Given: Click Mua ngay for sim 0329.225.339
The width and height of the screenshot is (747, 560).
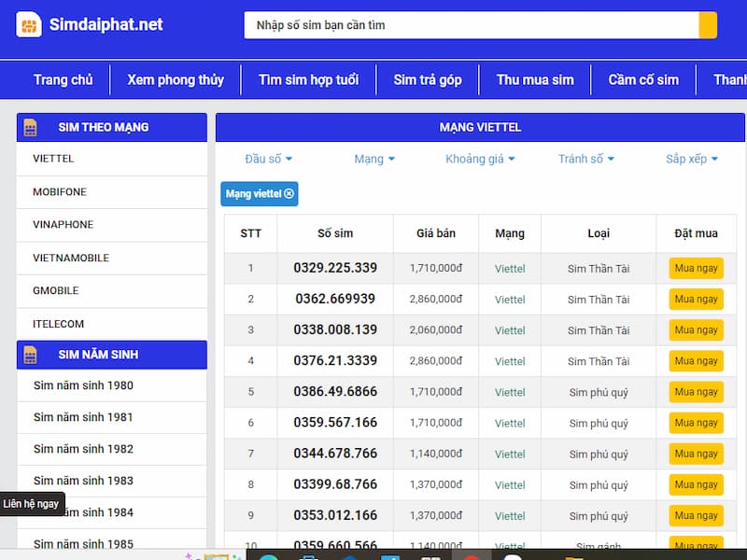Looking at the screenshot, I should 696,268.
